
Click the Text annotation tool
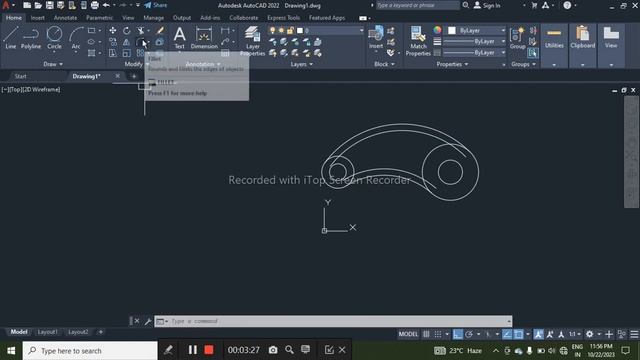(179, 38)
